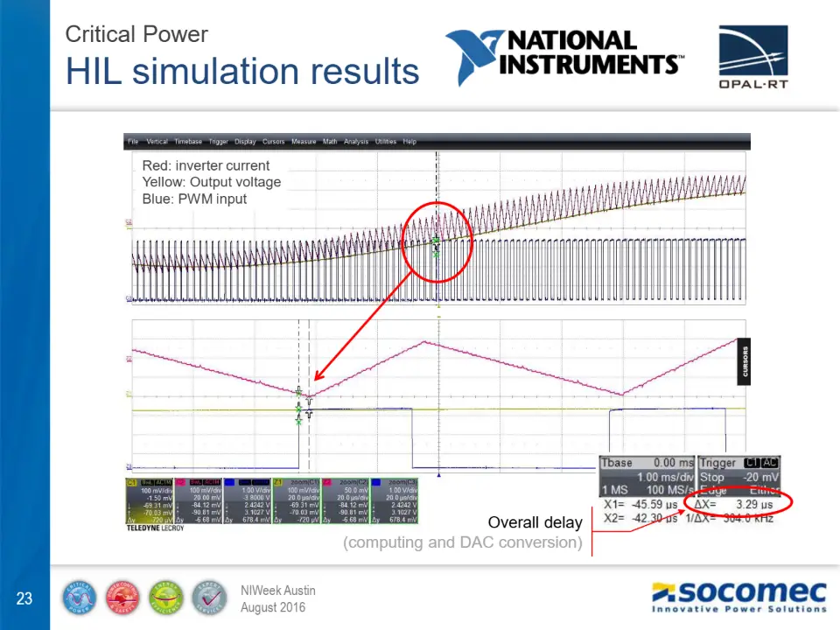
Task: Select the blue C3 channel descriptor box
Action: click(248, 500)
